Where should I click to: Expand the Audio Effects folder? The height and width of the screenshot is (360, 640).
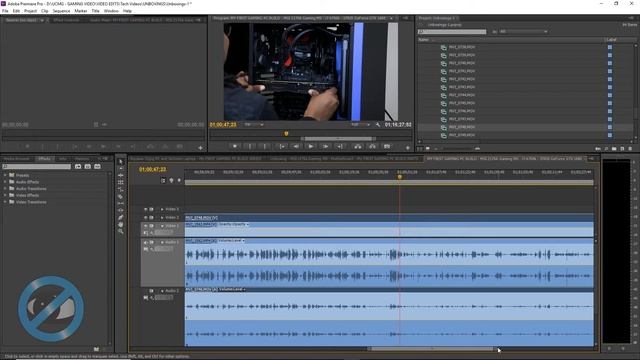pyautogui.click(x=5, y=182)
